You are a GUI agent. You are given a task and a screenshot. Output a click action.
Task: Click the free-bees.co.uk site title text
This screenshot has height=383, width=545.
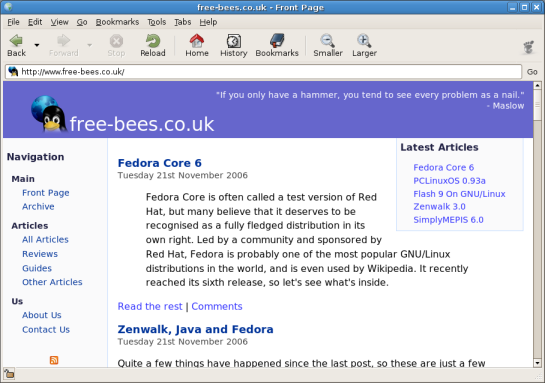tap(142, 124)
